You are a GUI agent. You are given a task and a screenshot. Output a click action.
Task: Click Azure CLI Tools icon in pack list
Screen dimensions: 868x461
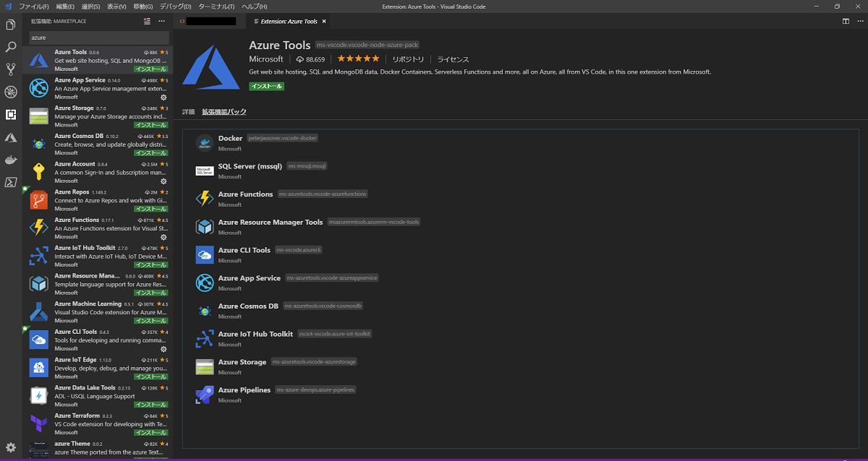point(205,255)
